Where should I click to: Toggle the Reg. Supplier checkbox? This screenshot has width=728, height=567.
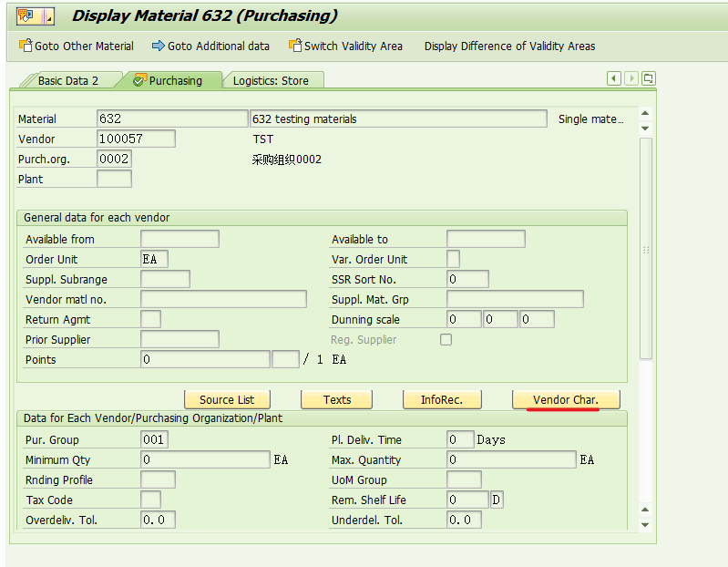[x=446, y=339]
